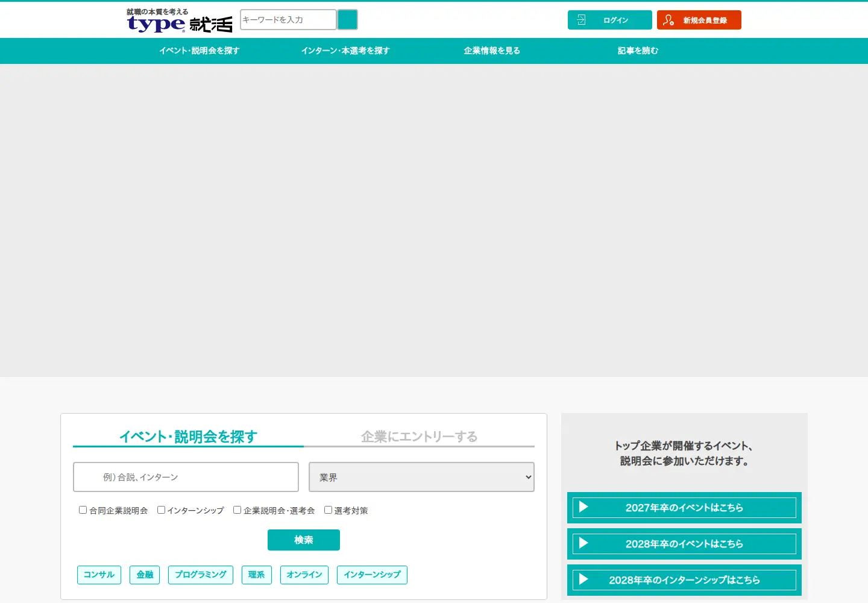Toggle the 選考対策 checkbox

[x=328, y=510]
